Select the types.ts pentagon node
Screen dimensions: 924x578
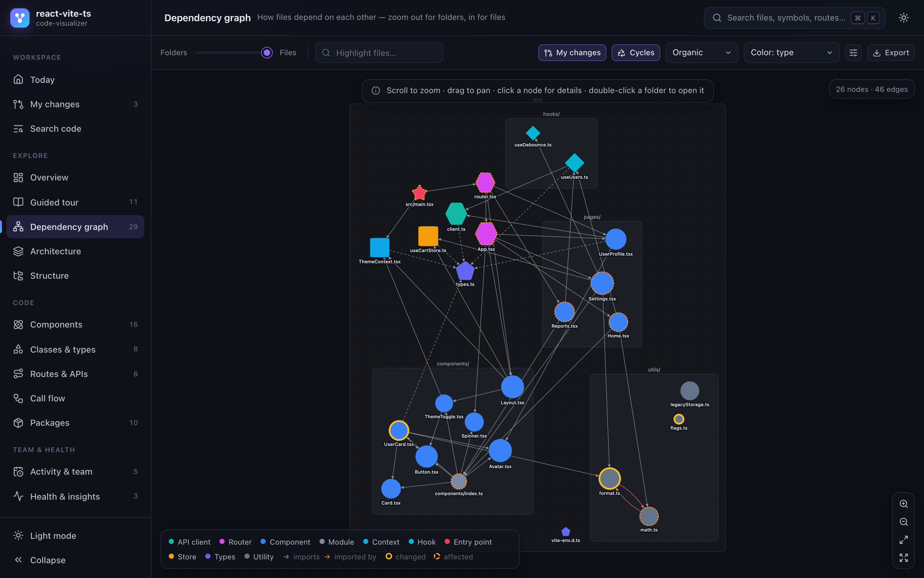point(465,271)
